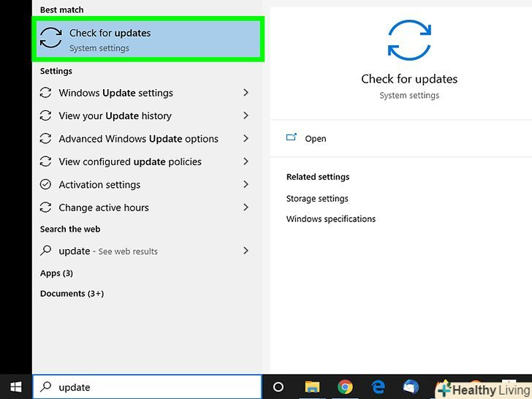Open Cortana circle icon on taskbar
532x399 pixels.
coord(278,387)
